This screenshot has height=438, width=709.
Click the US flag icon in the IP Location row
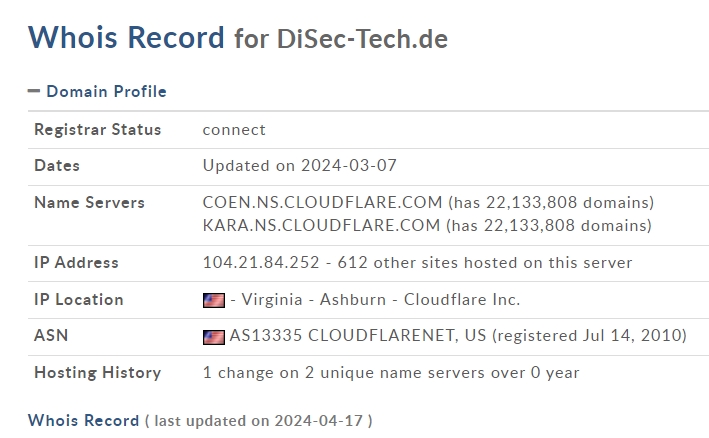coord(214,300)
